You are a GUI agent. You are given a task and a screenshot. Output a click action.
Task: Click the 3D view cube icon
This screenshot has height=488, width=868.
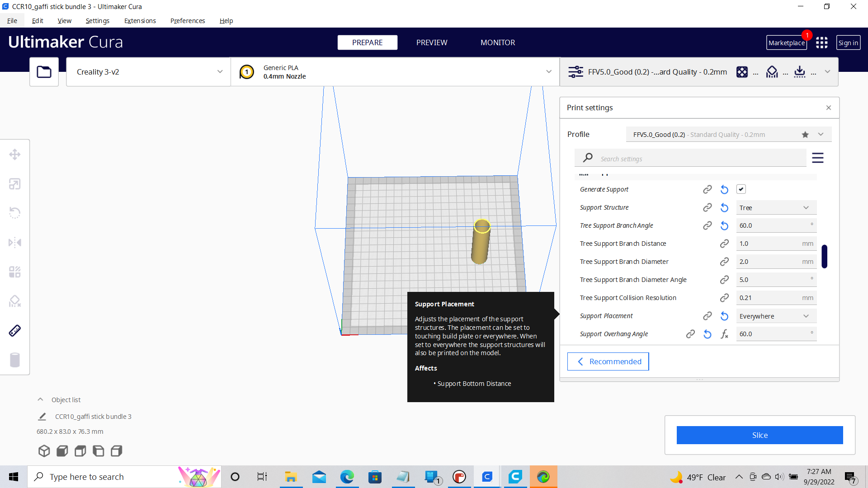[x=44, y=451]
